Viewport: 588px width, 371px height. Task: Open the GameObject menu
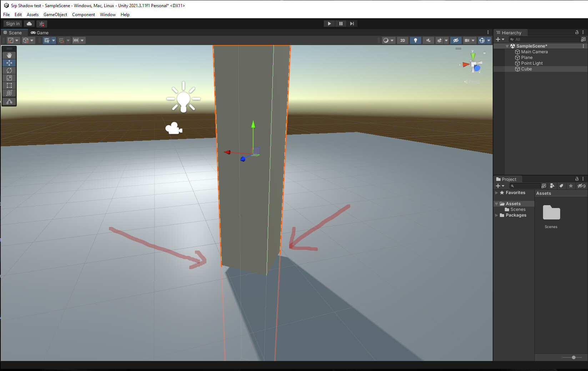click(55, 15)
